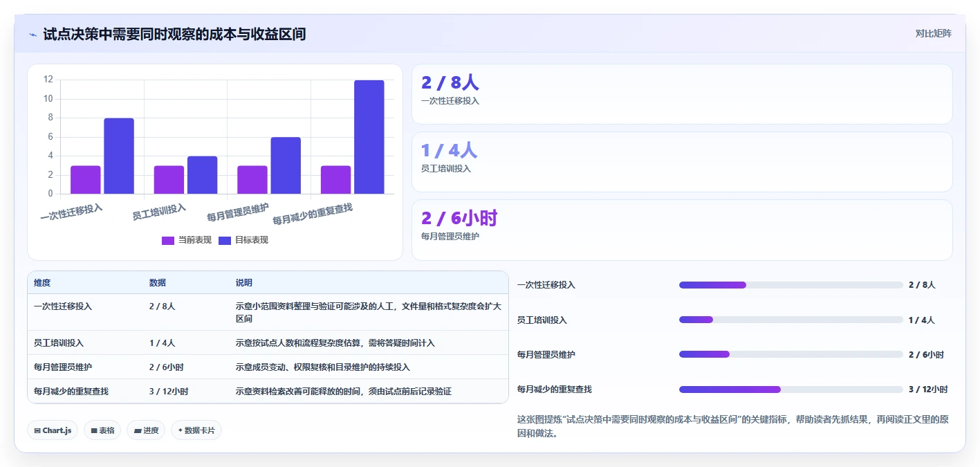Click the 目标表现 bar for 一次性迁移投入 in chart
This screenshot has width=980, height=467.
coord(119,156)
